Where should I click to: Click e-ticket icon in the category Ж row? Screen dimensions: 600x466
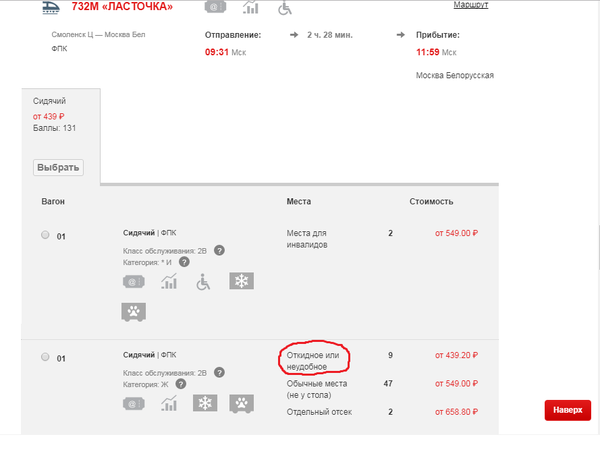(134, 404)
